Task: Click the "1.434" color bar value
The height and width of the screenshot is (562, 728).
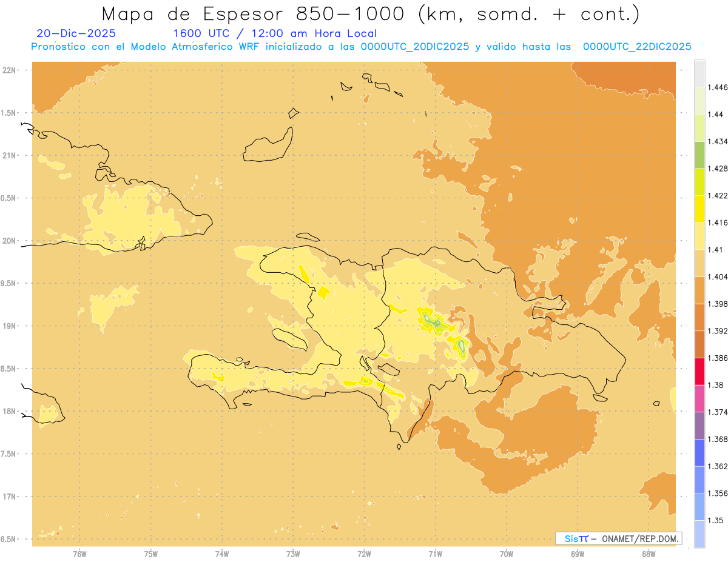Action: point(716,141)
